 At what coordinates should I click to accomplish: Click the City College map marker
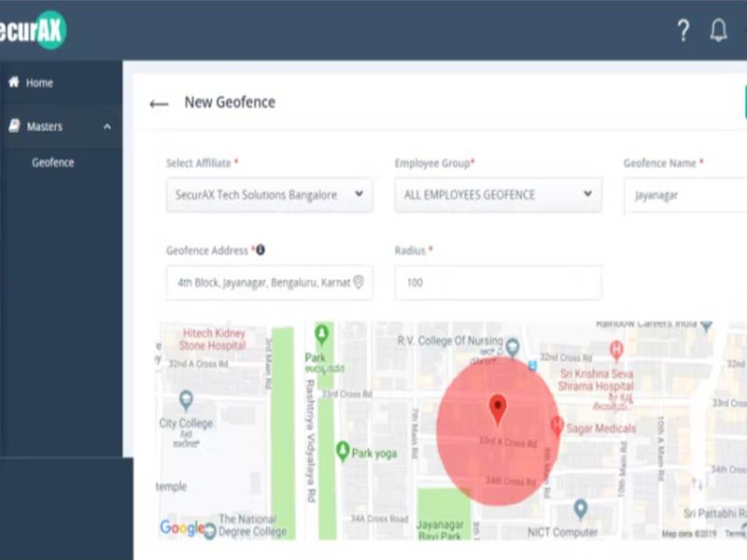[x=186, y=400]
